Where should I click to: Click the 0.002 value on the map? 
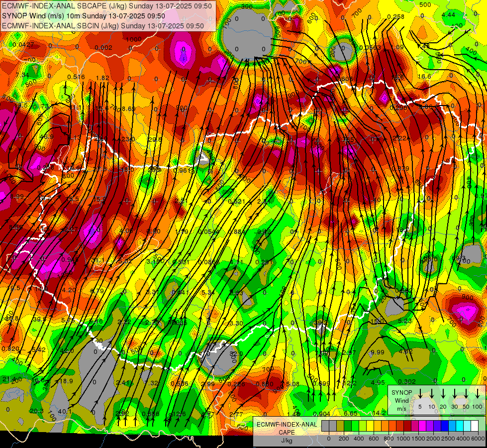coord(103,47)
